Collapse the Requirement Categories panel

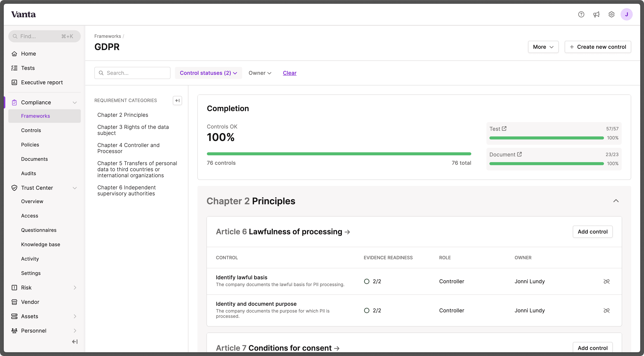point(177,100)
